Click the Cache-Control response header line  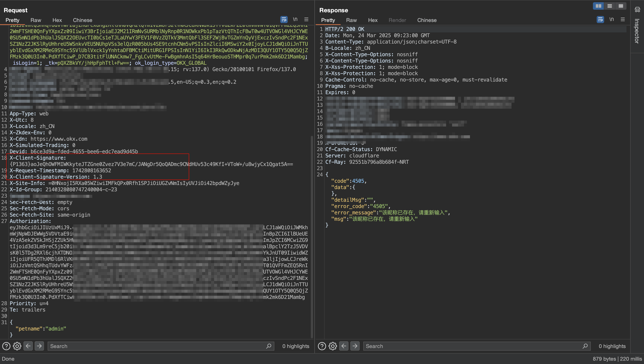point(416,80)
